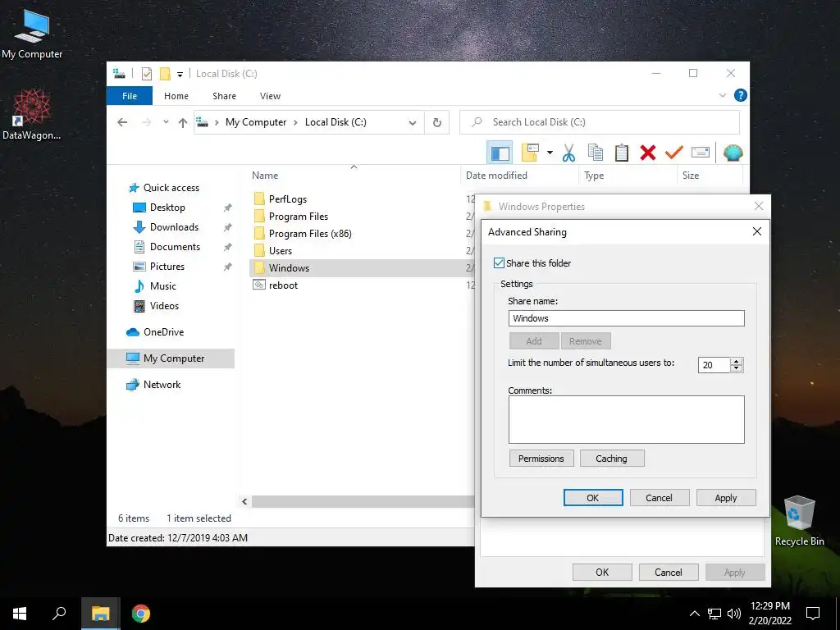Click OK in Advanced Sharing dialog
Screen dimensions: 840x630
[x=593, y=498]
